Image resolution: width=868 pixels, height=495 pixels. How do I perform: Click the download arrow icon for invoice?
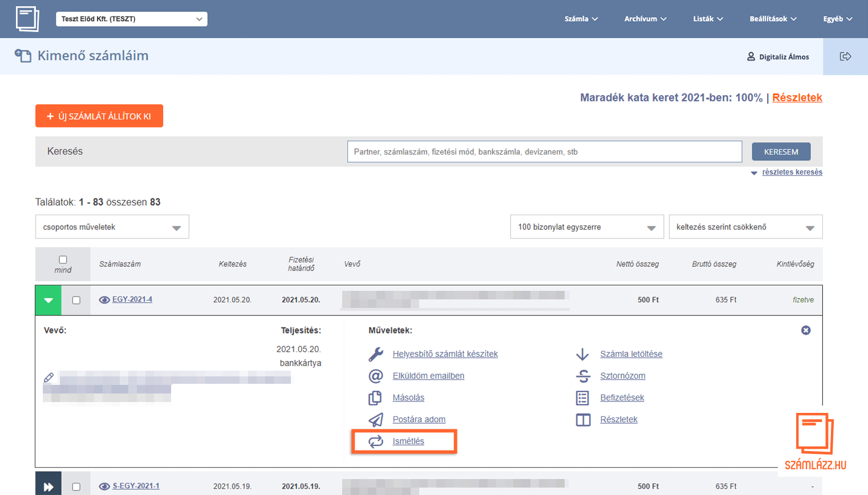(582, 354)
